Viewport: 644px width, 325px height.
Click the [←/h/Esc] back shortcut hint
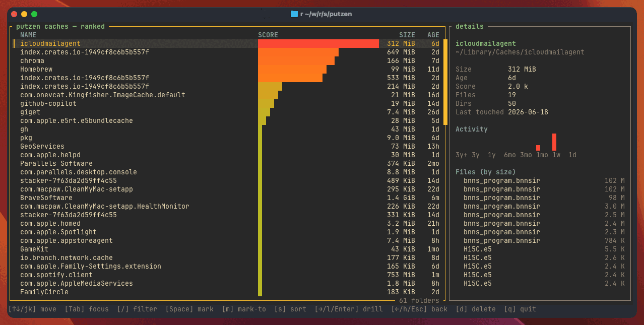(419, 309)
